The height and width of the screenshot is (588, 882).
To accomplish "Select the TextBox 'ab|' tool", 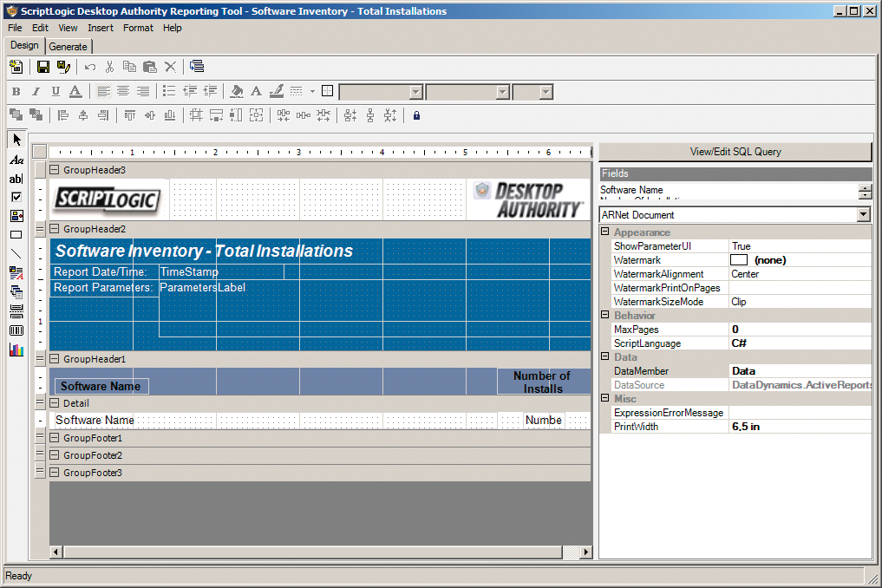I will (x=16, y=179).
